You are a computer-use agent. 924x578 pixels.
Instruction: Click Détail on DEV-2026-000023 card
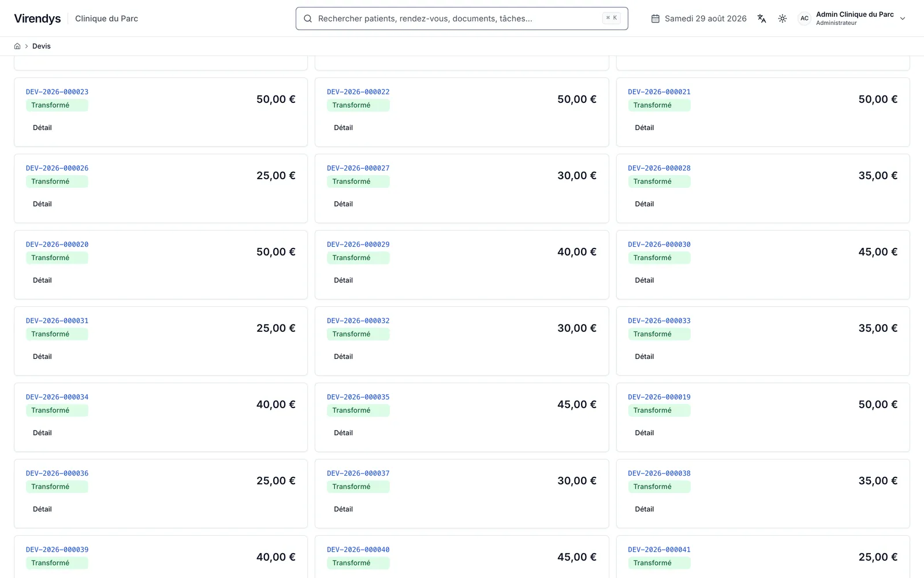tap(42, 128)
